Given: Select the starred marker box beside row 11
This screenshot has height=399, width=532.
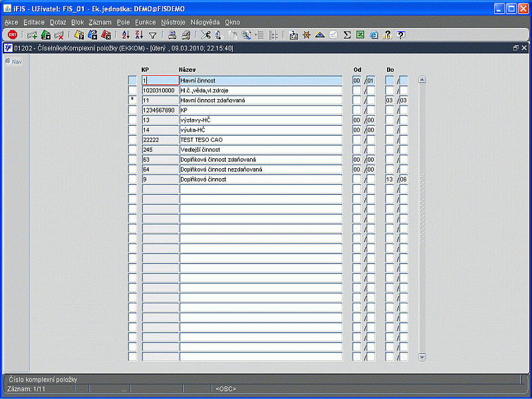Looking at the screenshot, I should tap(132, 100).
